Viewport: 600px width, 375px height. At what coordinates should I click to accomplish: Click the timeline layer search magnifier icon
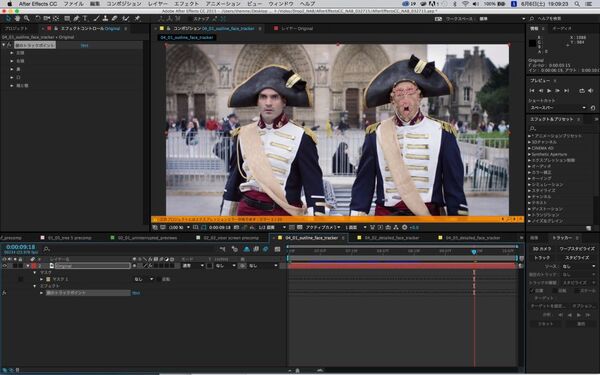(46, 249)
